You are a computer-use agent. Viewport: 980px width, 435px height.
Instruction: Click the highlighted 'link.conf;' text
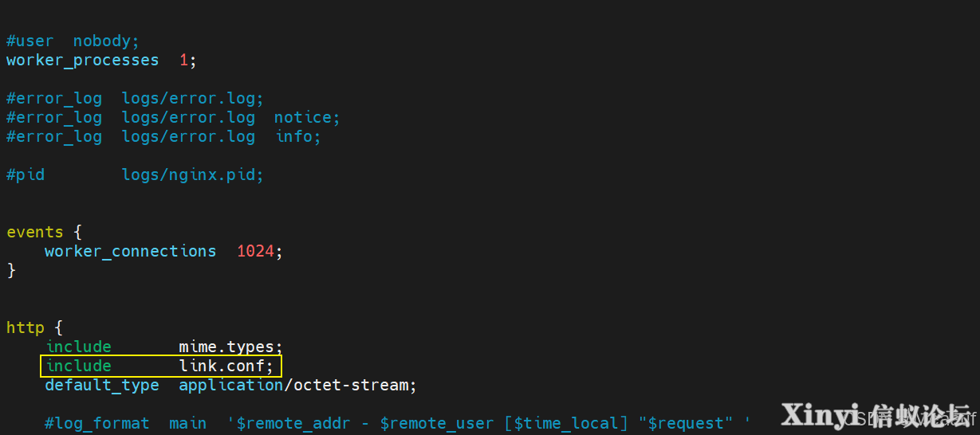(226, 366)
